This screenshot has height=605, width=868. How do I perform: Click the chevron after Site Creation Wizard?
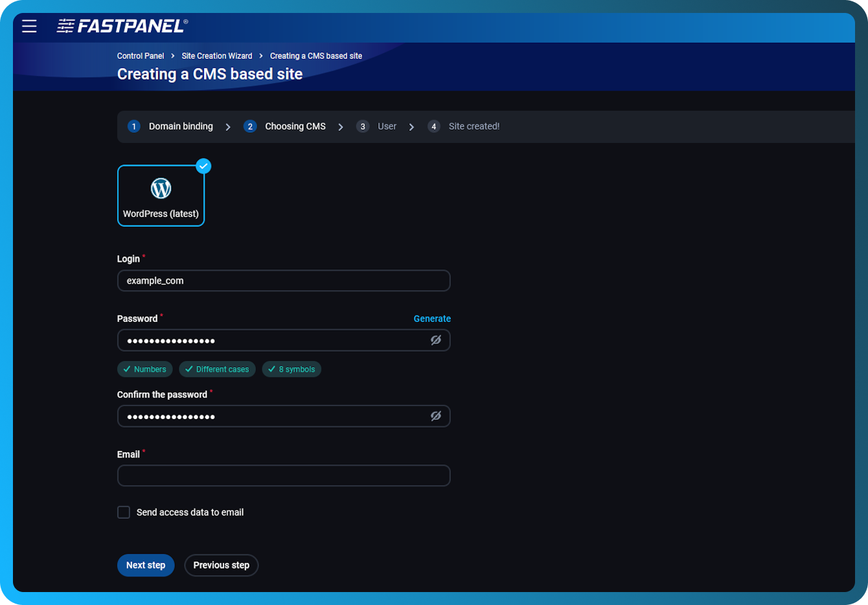click(x=260, y=56)
